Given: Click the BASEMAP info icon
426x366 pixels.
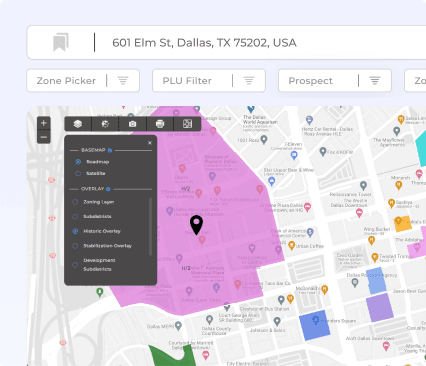Looking at the screenshot, I should [110, 150].
